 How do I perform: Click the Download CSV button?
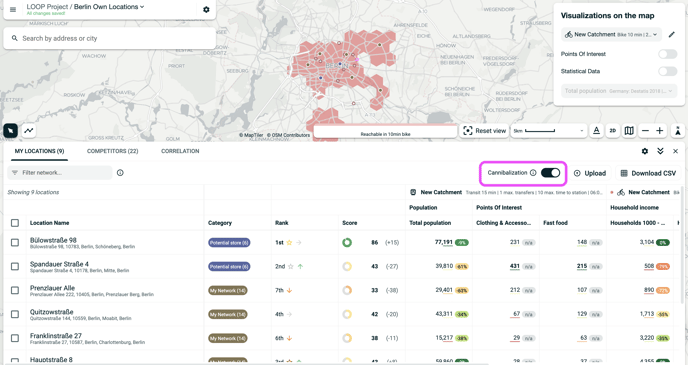click(x=648, y=173)
